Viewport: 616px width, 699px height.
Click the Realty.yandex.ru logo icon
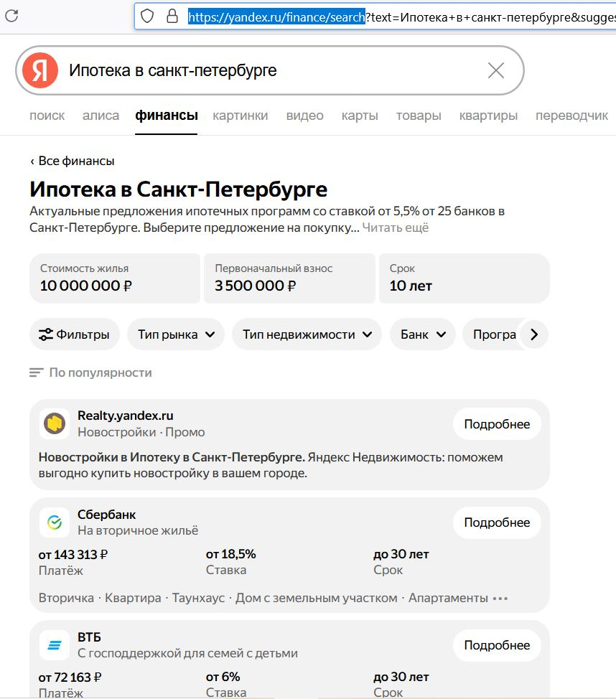(x=54, y=424)
